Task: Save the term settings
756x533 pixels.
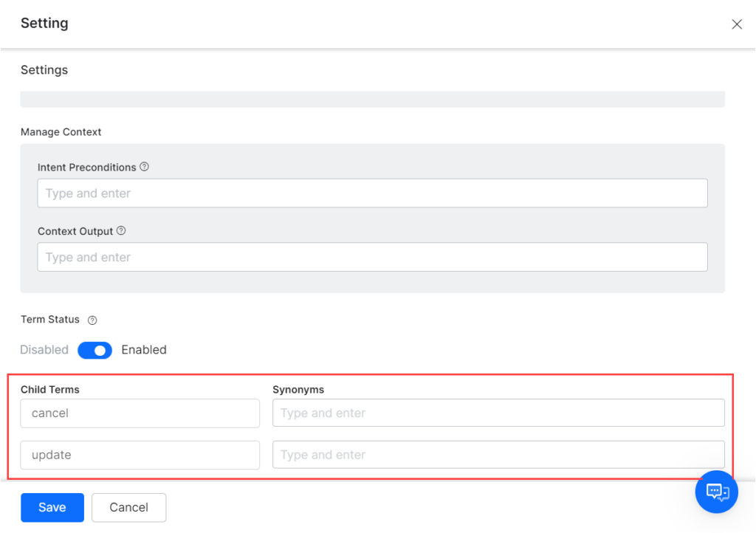Action: [x=52, y=507]
